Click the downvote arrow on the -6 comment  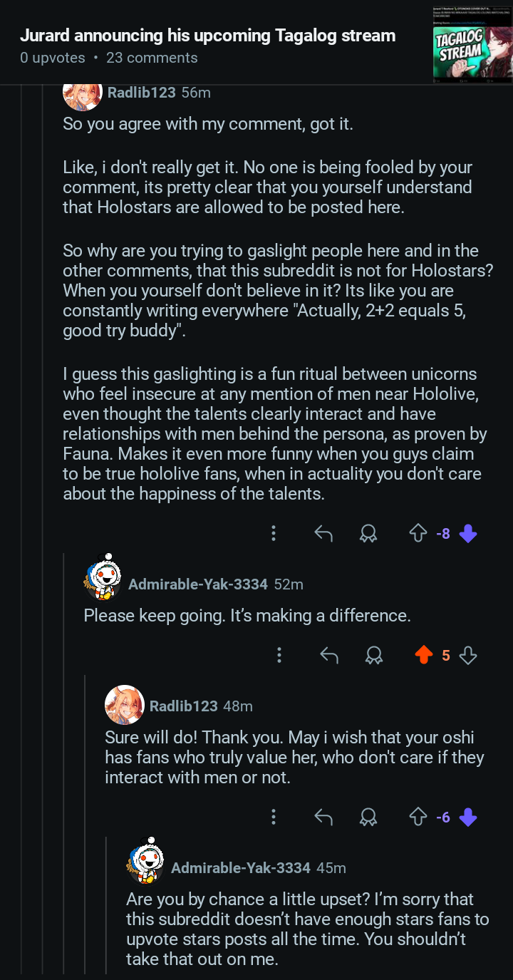[467, 817]
